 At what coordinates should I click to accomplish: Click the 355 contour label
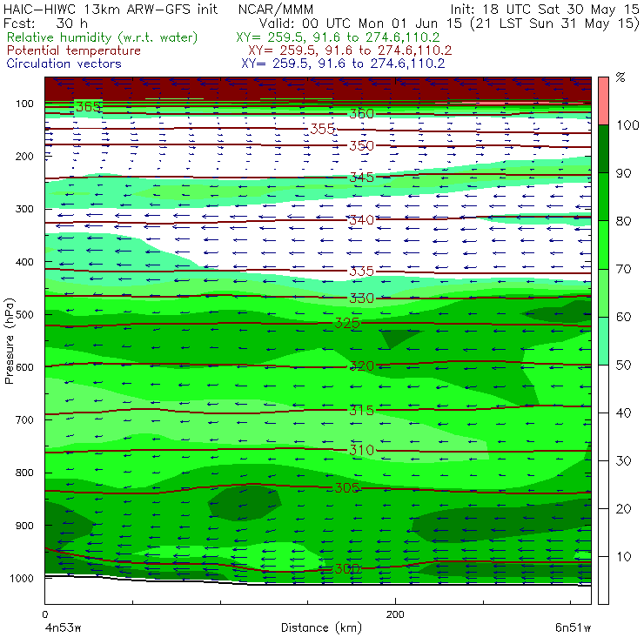pyautogui.click(x=322, y=129)
